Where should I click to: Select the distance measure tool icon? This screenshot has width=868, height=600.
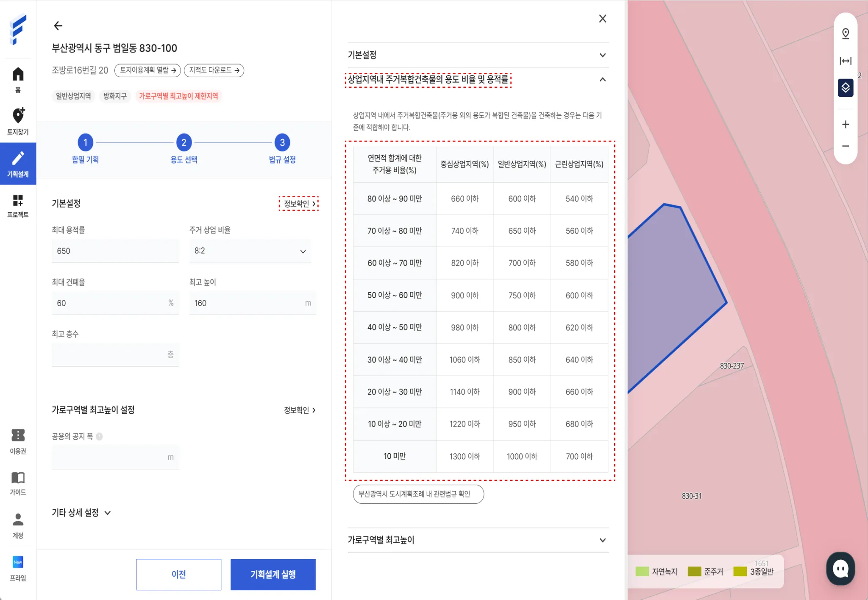[845, 61]
